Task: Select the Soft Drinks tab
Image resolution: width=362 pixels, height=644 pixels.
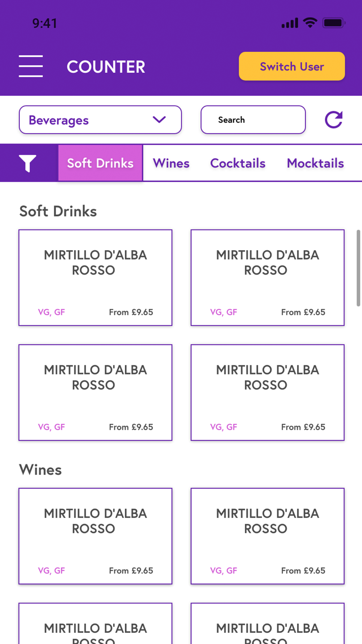Action: [x=100, y=163]
